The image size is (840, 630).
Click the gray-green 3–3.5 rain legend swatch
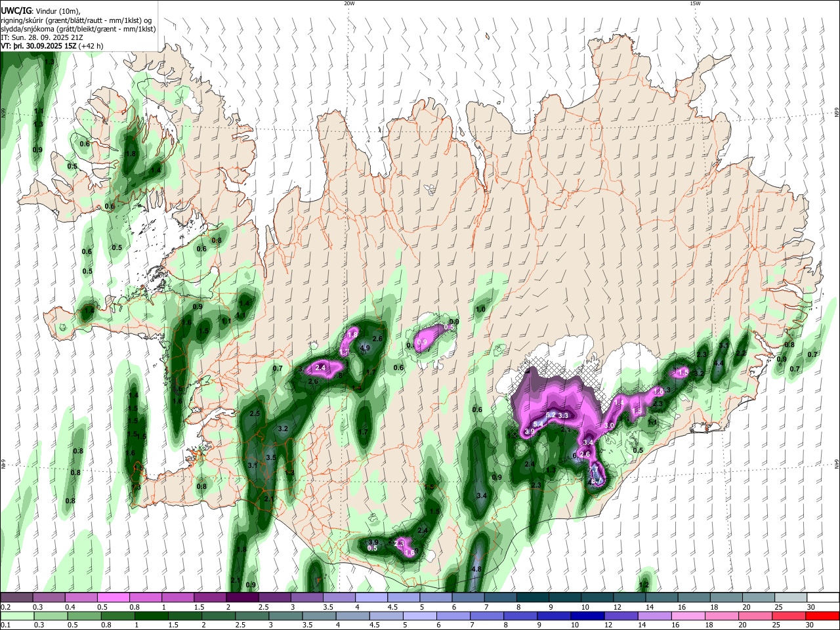coord(284,616)
